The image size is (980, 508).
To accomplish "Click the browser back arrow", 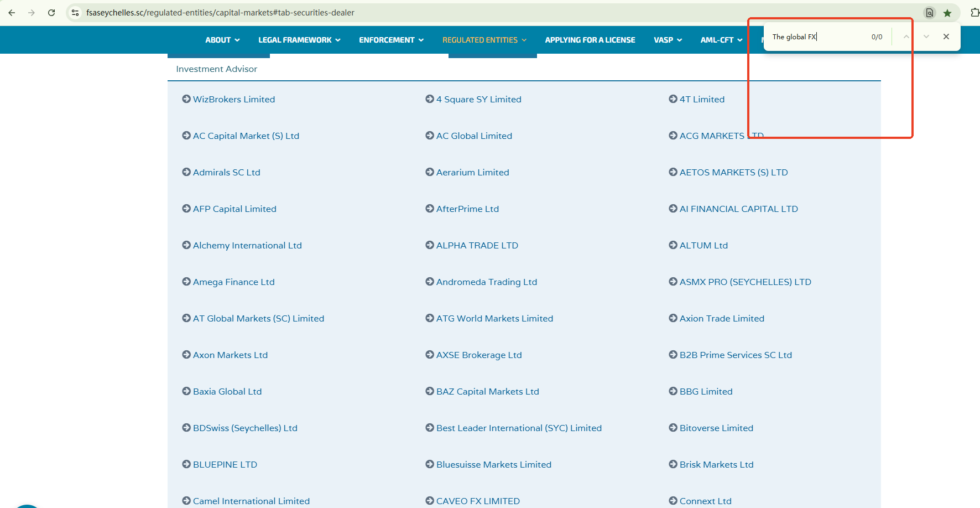I will tap(12, 13).
